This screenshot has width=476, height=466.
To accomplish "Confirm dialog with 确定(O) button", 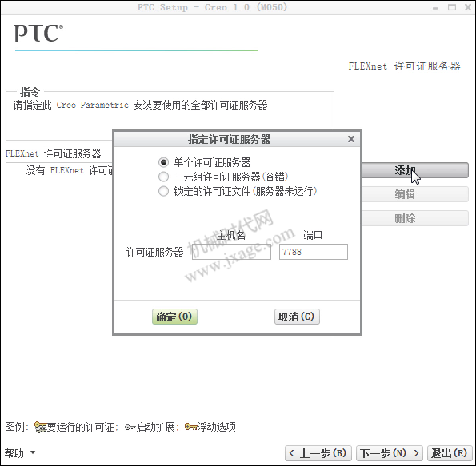I will click(174, 317).
